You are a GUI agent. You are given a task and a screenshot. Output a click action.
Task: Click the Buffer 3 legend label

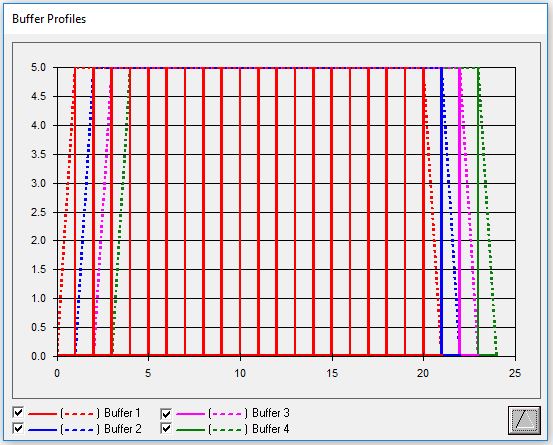pos(271,413)
